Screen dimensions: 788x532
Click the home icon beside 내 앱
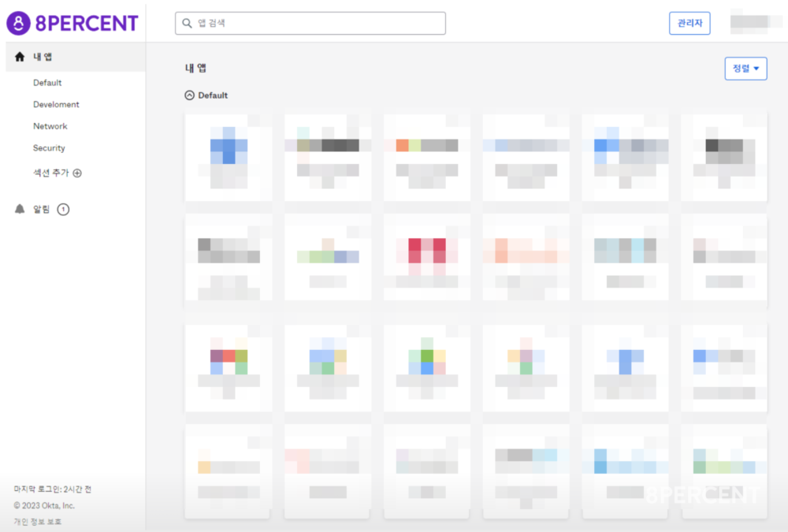coord(20,57)
